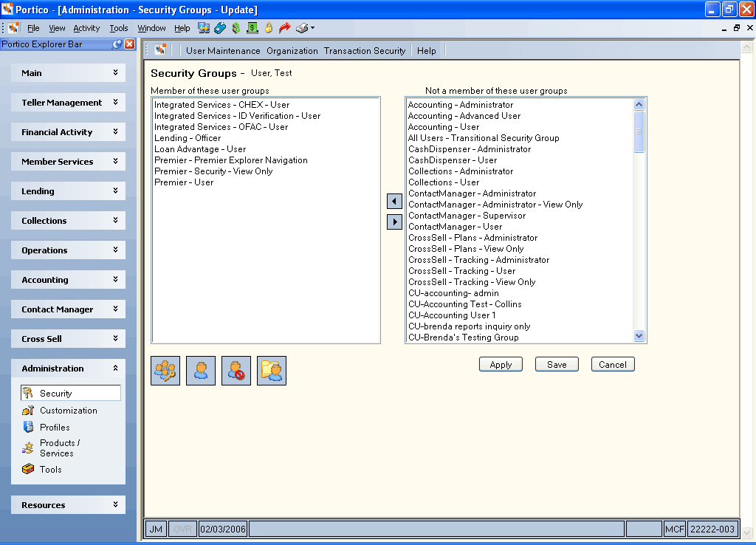Select 'Lending - Officer' in member groups

click(x=188, y=138)
